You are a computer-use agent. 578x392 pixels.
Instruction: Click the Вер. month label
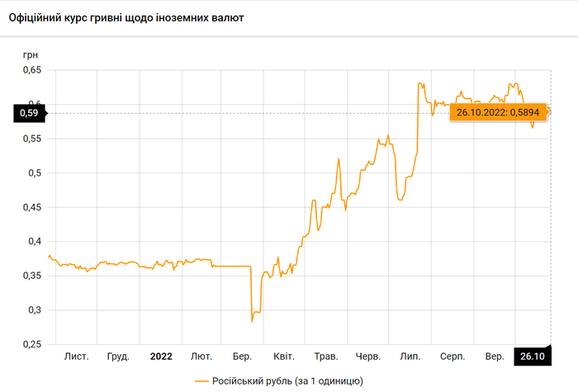coord(495,357)
